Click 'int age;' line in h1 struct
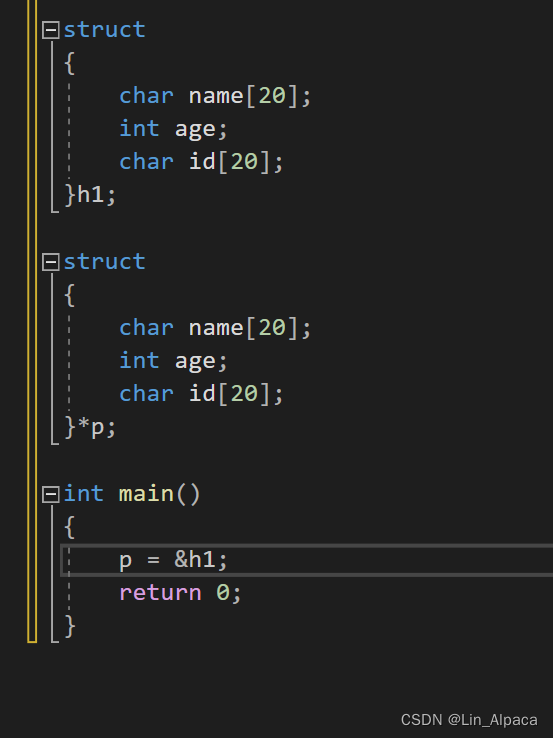The width and height of the screenshot is (553, 738). pos(174,129)
